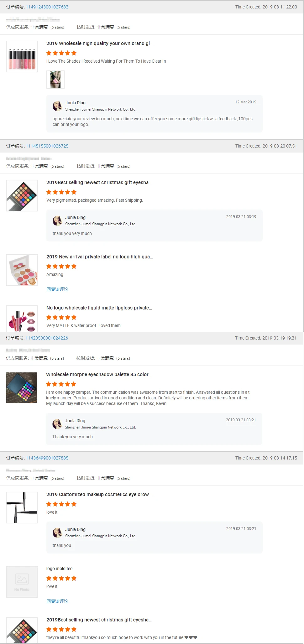Click star rating under 'No logo wholesale liquid matte'
Image resolution: width=304 pixels, height=644 pixels.
61,318
